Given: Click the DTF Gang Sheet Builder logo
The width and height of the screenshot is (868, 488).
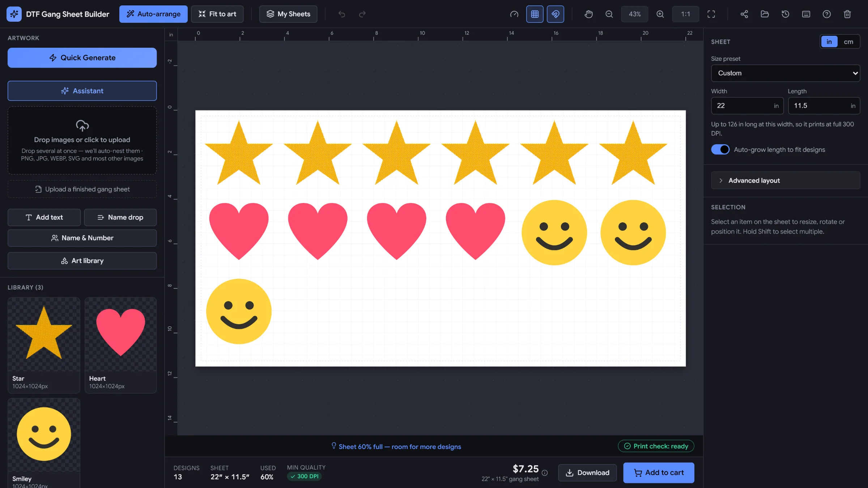Looking at the screenshot, I should (x=14, y=14).
